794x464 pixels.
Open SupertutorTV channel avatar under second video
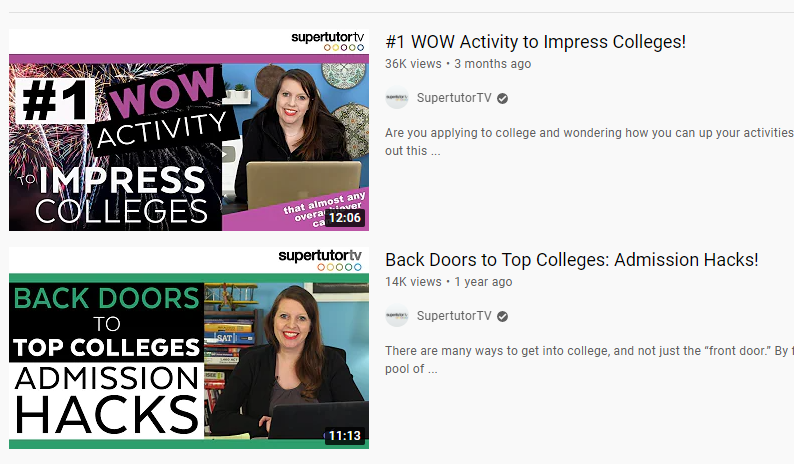coord(396,316)
